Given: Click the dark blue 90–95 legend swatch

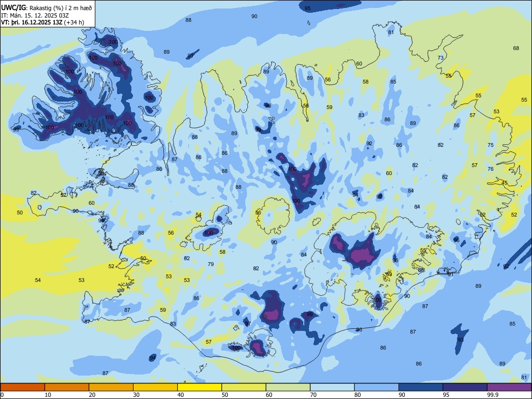Looking at the screenshot, I should click(421, 387).
